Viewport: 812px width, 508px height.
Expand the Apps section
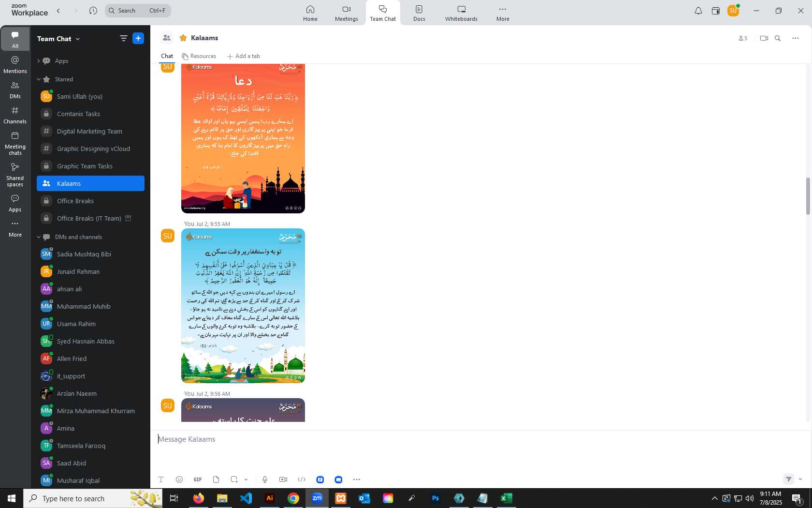pos(38,61)
